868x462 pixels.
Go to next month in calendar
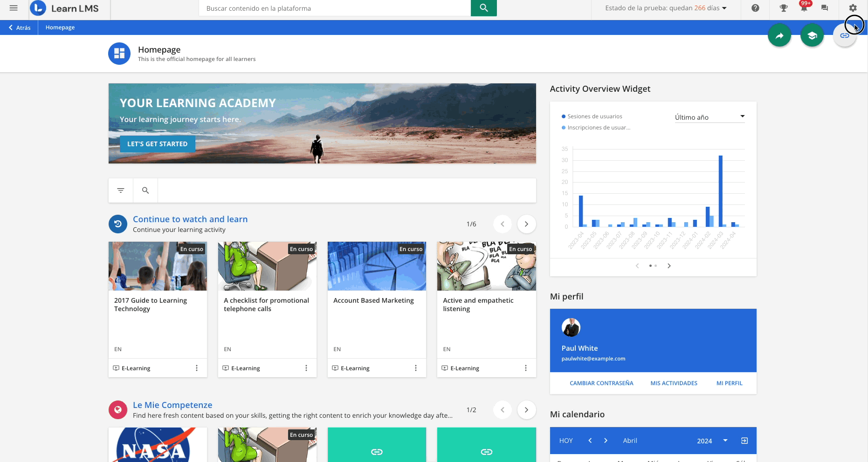[x=606, y=441]
